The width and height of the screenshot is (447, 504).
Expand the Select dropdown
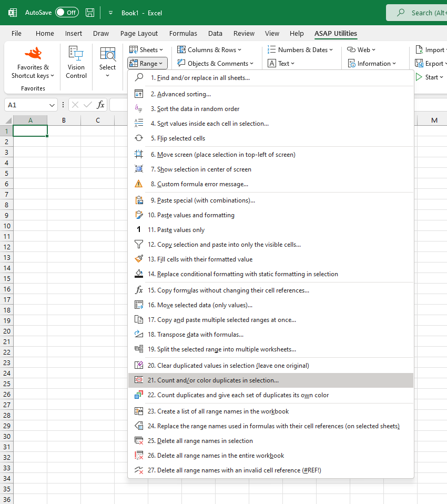click(x=107, y=63)
